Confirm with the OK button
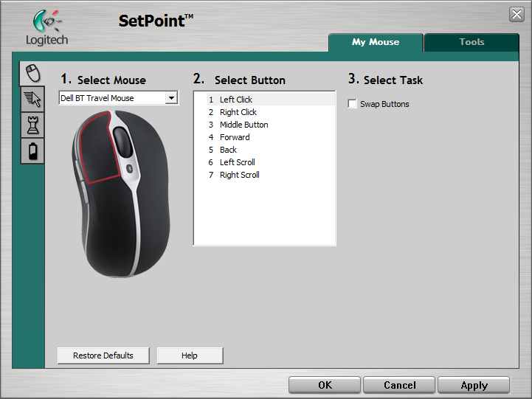 (325, 385)
